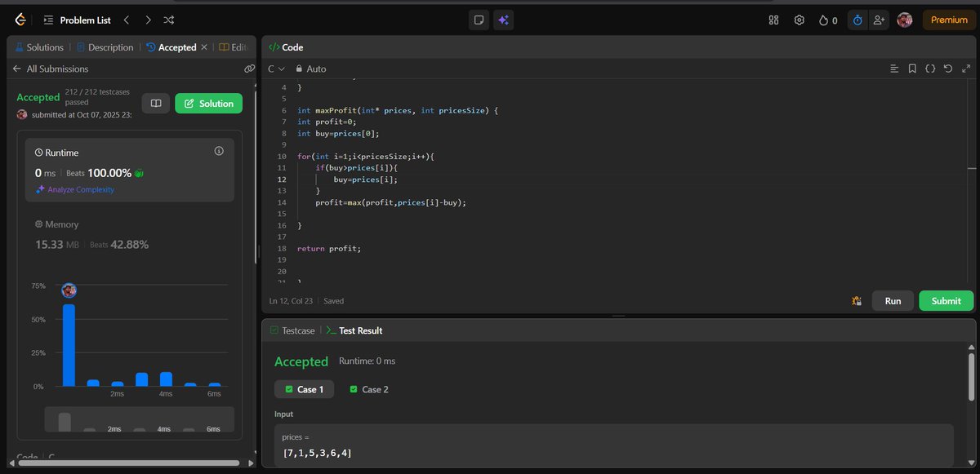Open the AI sparkle assistant icon
This screenshot has width=980, height=474.
pos(503,20)
